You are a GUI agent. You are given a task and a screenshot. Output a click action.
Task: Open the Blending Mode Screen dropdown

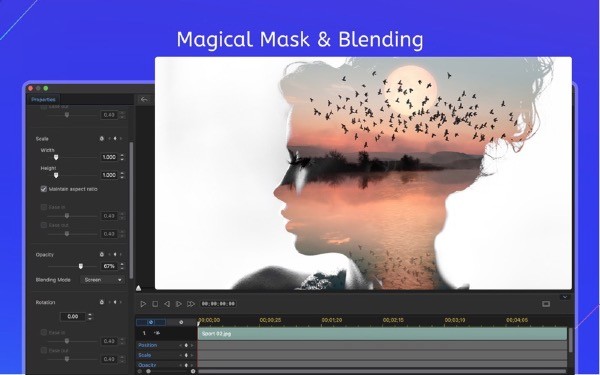(x=103, y=280)
